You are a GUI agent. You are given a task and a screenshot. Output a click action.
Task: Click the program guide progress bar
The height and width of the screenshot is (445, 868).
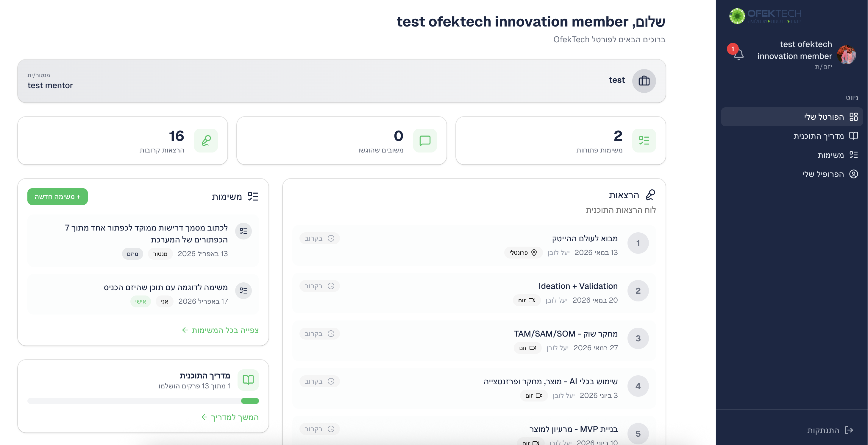[143, 401]
